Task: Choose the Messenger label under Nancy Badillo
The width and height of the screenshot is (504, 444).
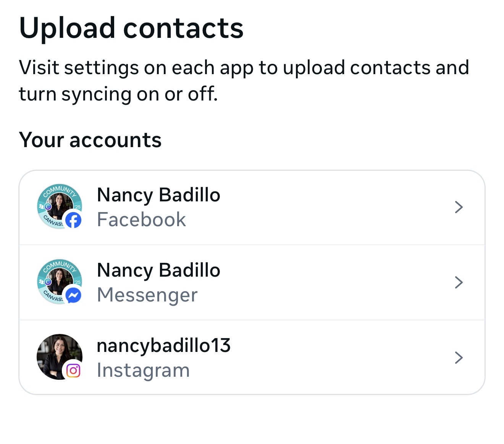Action: coord(147,295)
